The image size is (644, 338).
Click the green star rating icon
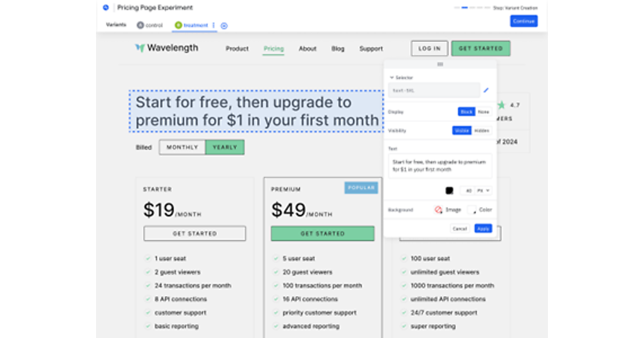tap(501, 105)
